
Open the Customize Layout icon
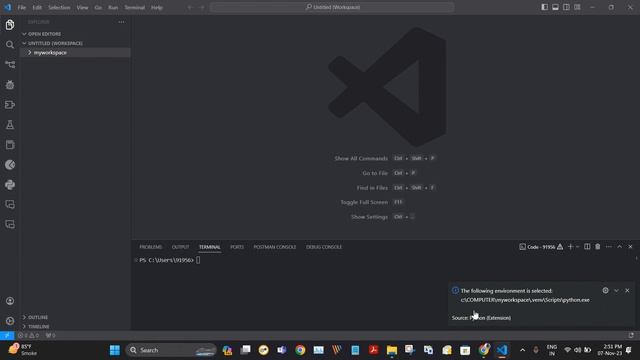click(577, 7)
